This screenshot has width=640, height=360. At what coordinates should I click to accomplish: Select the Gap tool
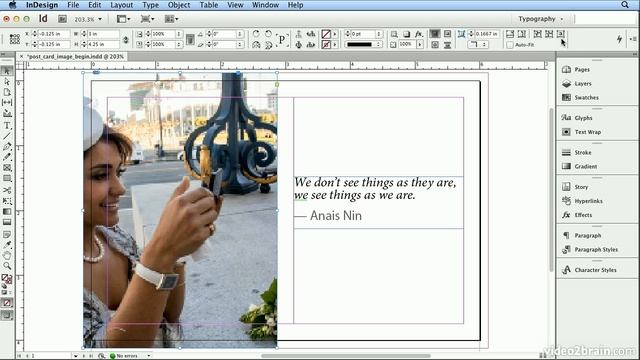[x=7, y=102]
